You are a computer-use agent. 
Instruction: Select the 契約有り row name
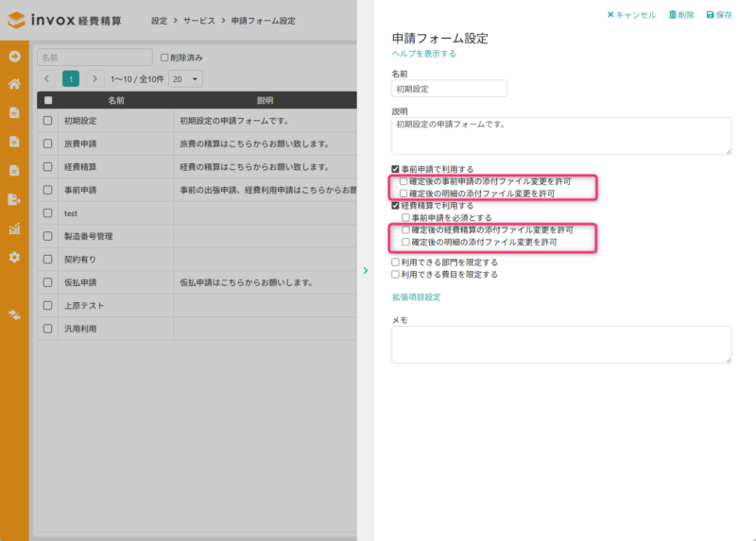pos(80,260)
